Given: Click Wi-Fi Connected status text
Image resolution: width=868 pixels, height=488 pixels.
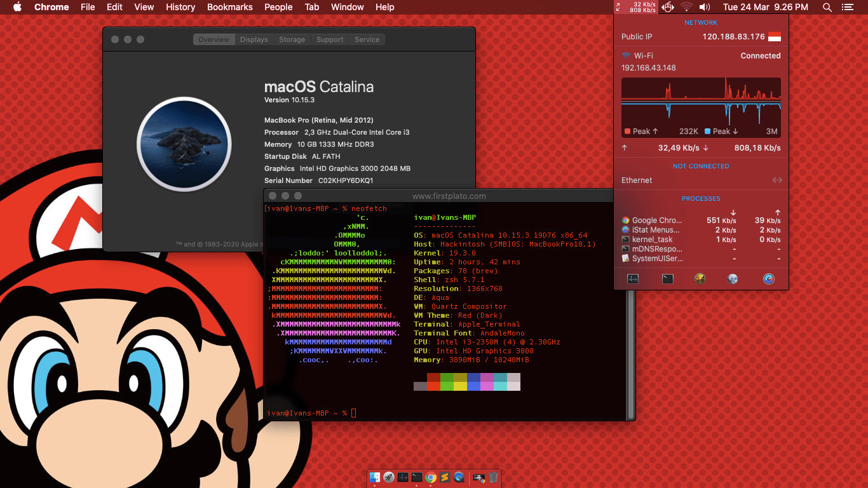Looking at the screenshot, I should tap(761, 56).
